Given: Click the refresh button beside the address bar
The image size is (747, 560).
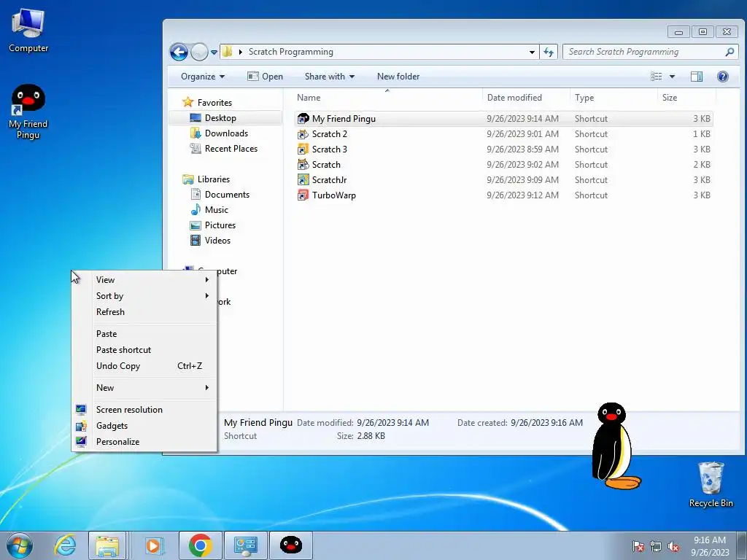Looking at the screenshot, I should click(x=549, y=52).
